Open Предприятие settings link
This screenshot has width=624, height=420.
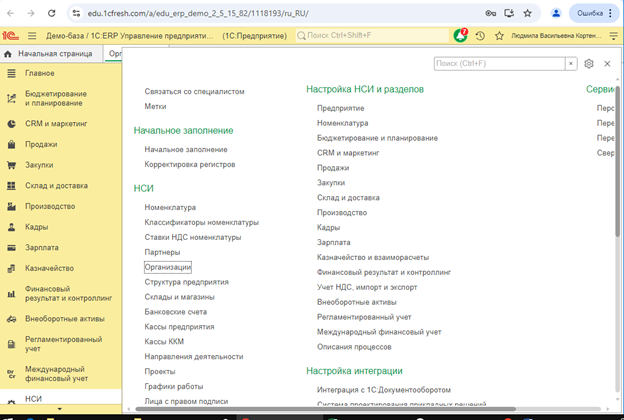coord(340,108)
